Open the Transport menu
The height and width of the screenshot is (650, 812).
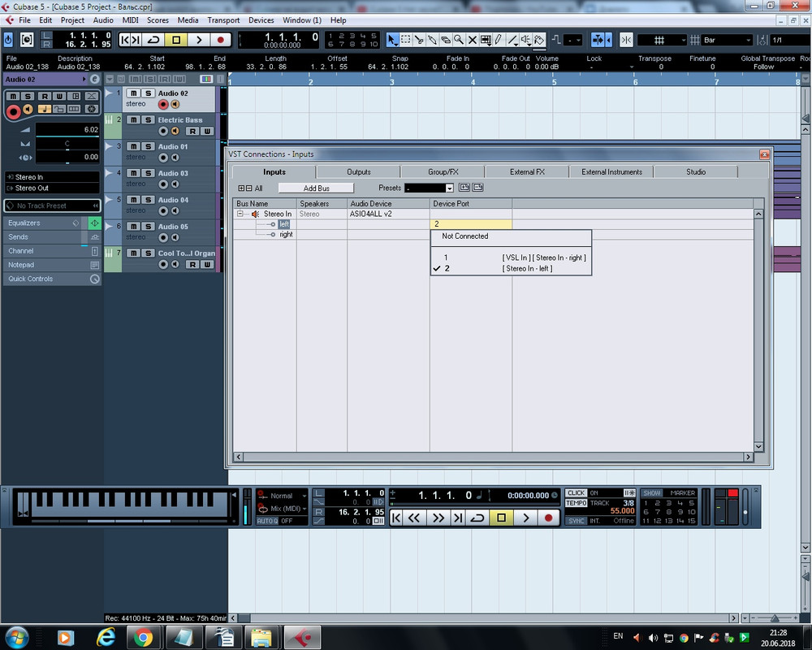tap(223, 20)
